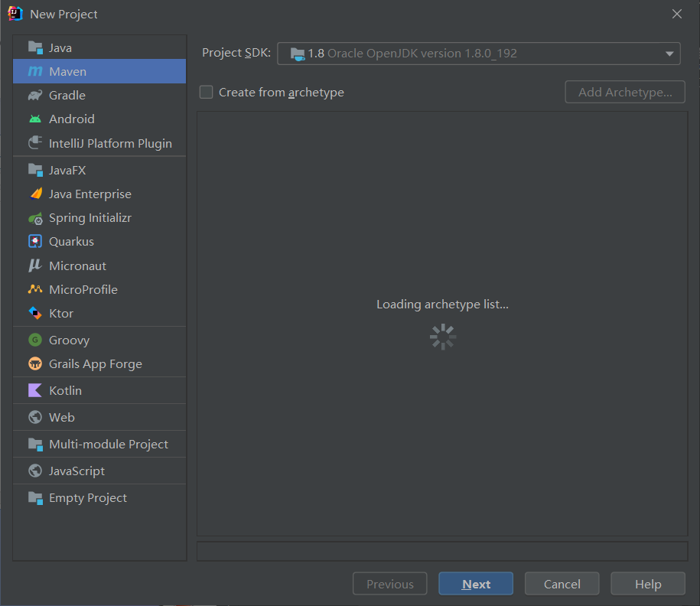Open the Project SDK dropdown arrow
The height and width of the screenshot is (606, 700).
coord(669,54)
